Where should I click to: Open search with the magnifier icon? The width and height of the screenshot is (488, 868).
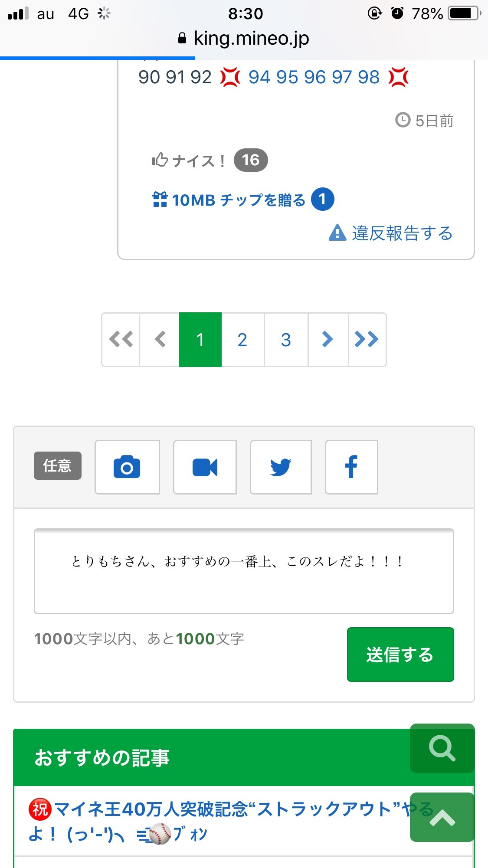pyautogui.click(x=442, y=748)
